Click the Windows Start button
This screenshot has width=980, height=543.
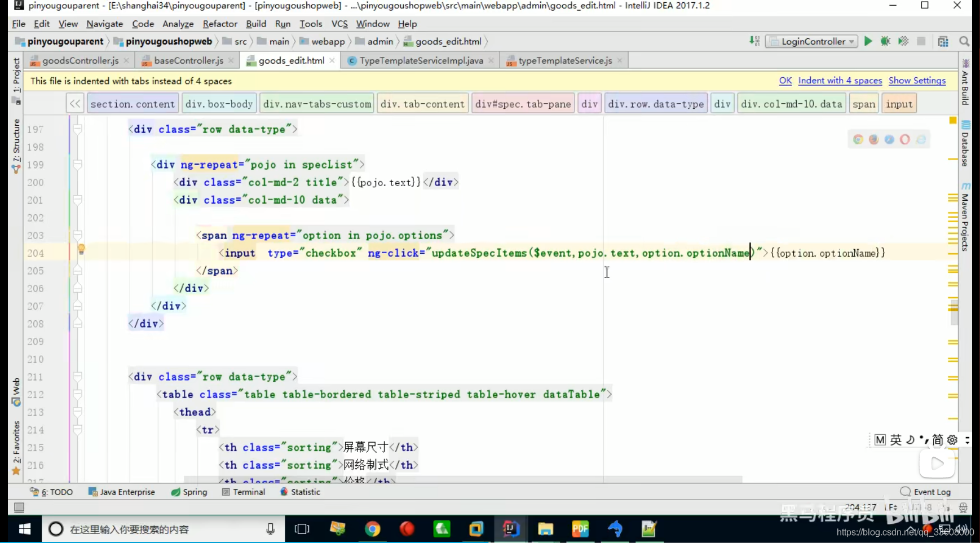pyautogui.click(x=25, y=529)
